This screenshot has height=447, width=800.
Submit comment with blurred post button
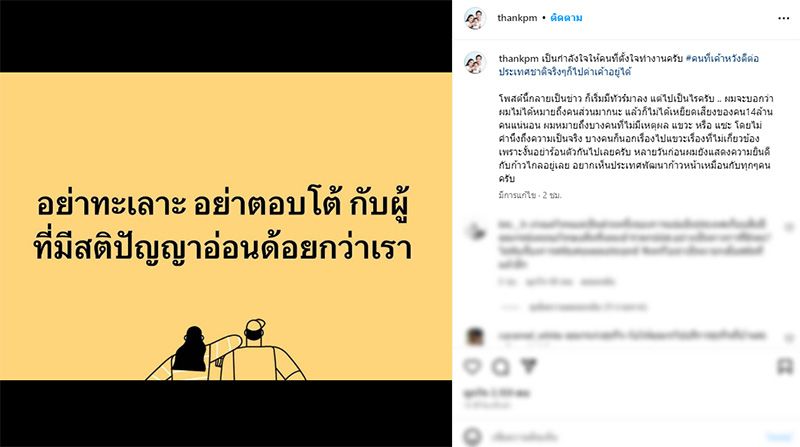tap(780, 437)
